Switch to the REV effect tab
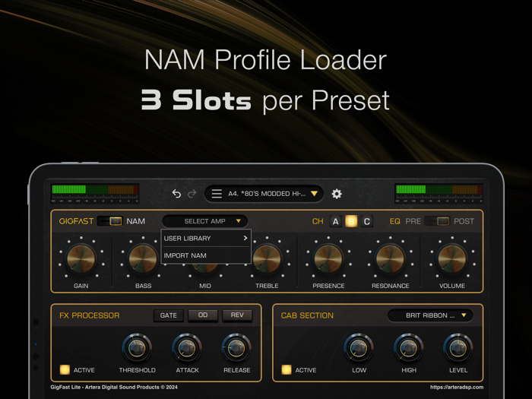Viewport: 532px width, 399px height. [237, 315]
